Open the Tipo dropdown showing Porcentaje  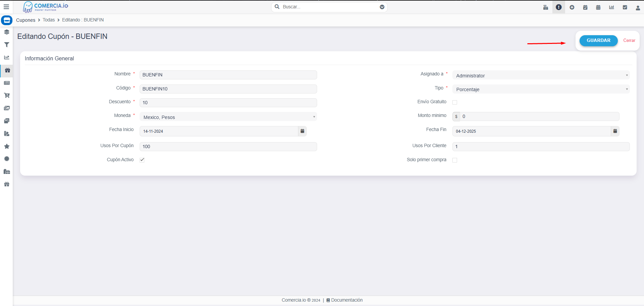coord(541,89)
